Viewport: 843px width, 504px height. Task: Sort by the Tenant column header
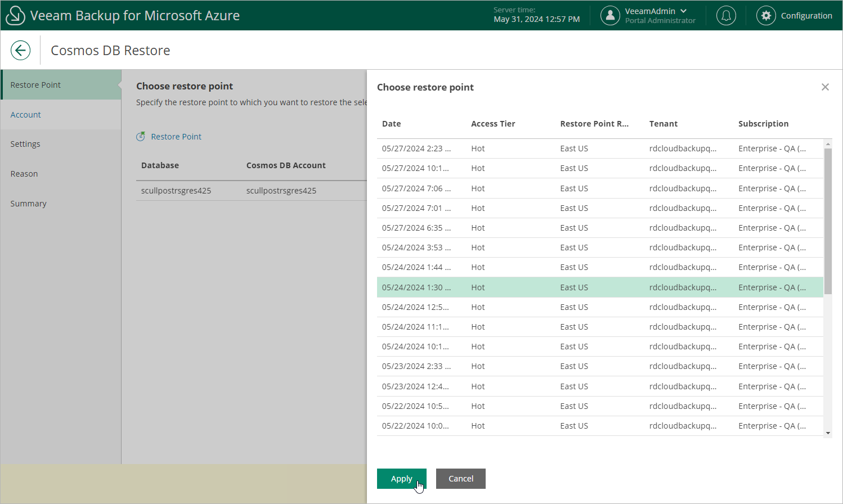(x=663, y=124)
